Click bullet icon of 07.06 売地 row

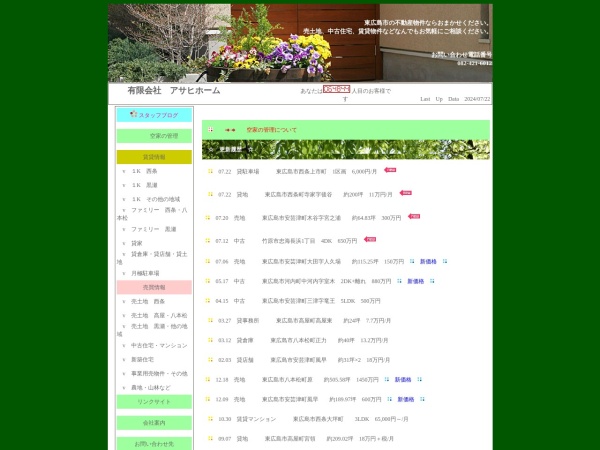click(207, 261)
